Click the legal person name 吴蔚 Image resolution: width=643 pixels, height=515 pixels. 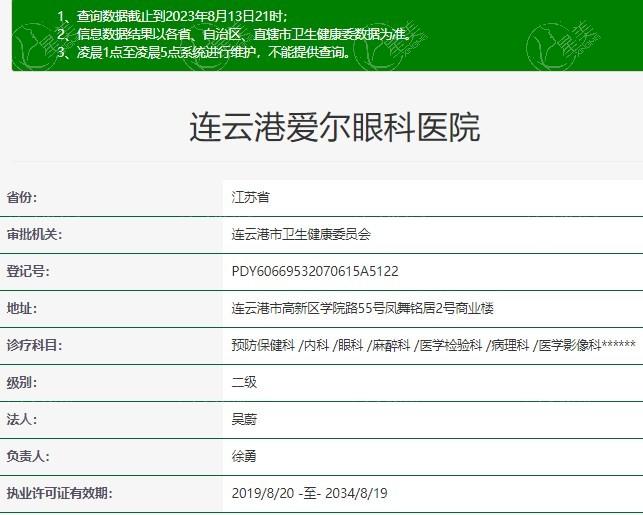click(x=244, y=419)
